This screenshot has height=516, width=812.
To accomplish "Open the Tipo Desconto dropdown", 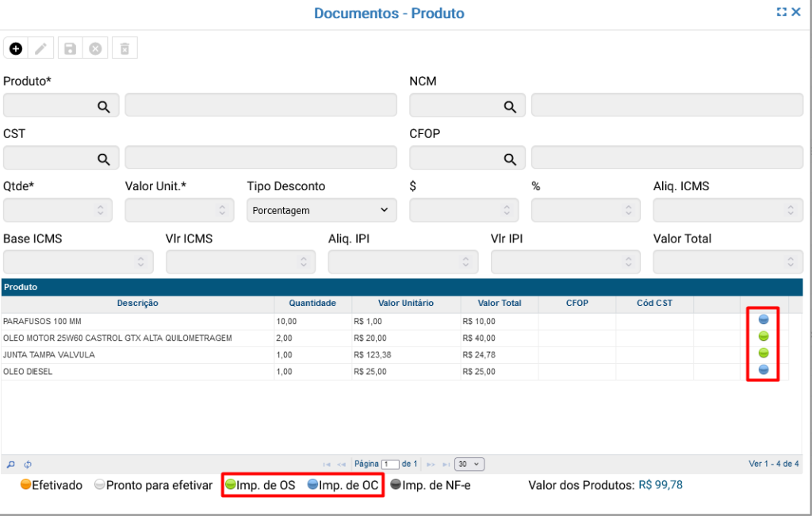I will click(x=320, y=210).
